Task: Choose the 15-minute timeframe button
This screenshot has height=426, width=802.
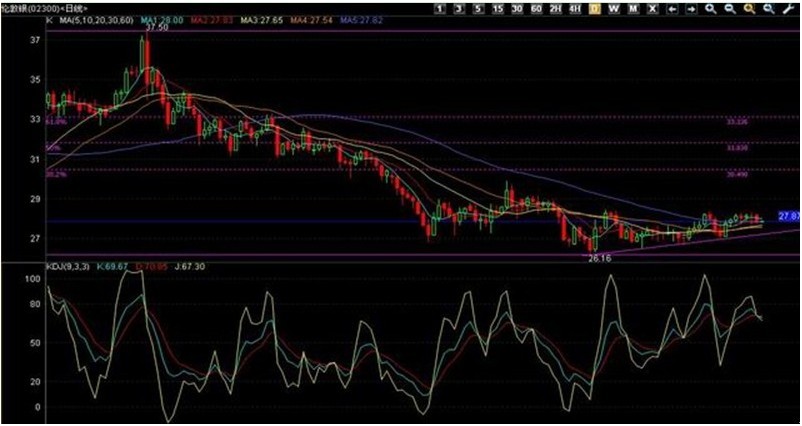Action: (497, 9)
